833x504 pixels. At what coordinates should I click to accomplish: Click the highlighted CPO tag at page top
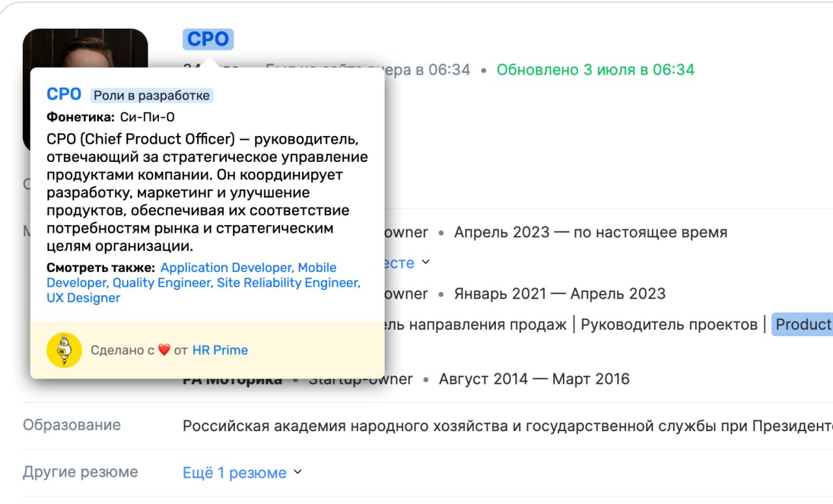coord(208,39)
